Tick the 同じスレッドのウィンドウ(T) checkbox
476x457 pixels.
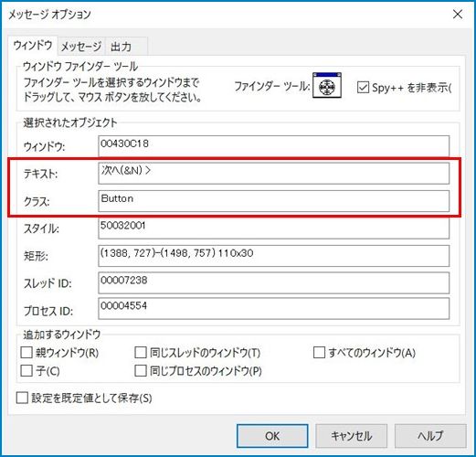click(x=140, y=353)
